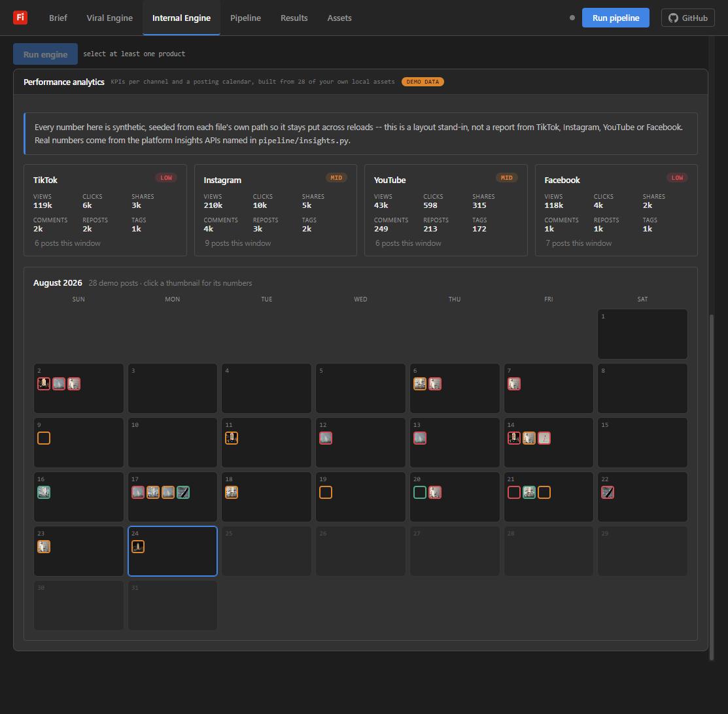Click the Performance analytics panel title
The image size is (728, 714).
pos(64,82)
